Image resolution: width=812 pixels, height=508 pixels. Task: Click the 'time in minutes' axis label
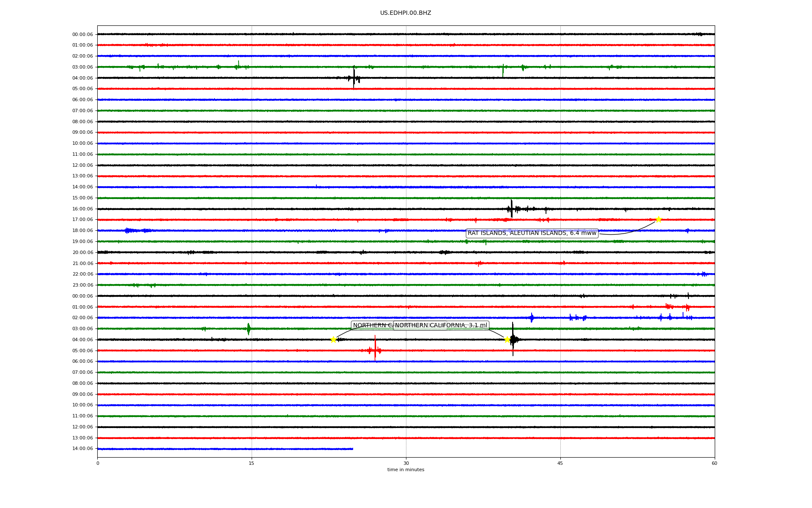tap(406, 470)
